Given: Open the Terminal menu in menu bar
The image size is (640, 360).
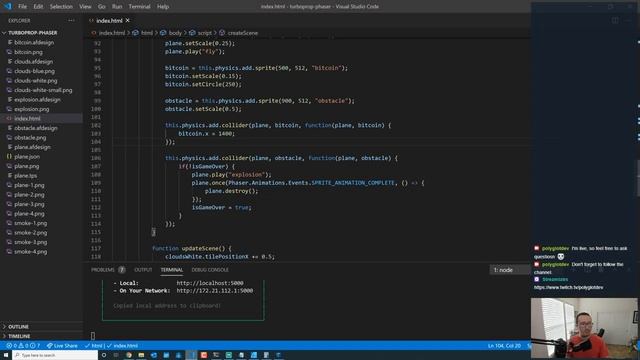Looking at the screenshot, I should (x=140, y=7).
